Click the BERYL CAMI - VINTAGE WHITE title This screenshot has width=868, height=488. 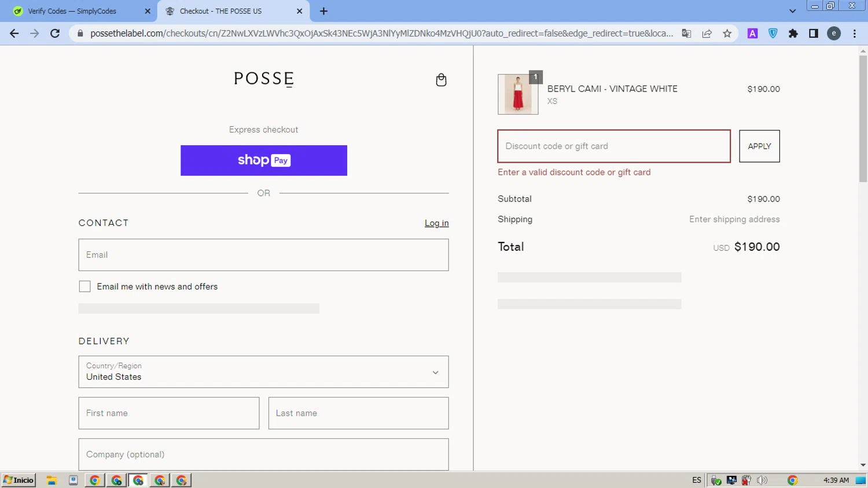tap(612, 89)
